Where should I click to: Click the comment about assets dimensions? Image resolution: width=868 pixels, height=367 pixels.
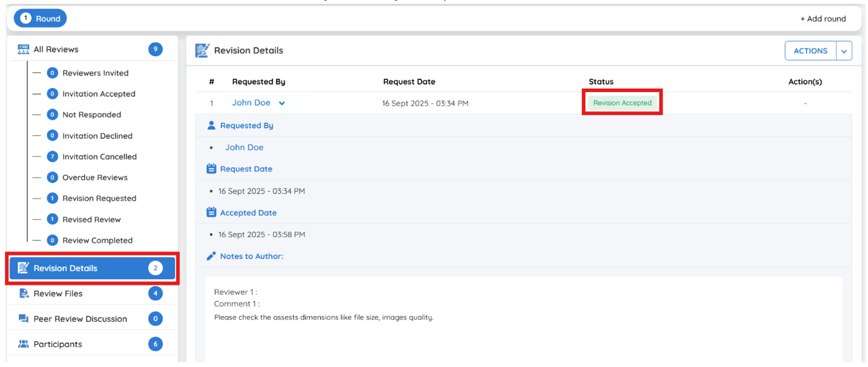[x=324, y=317]
